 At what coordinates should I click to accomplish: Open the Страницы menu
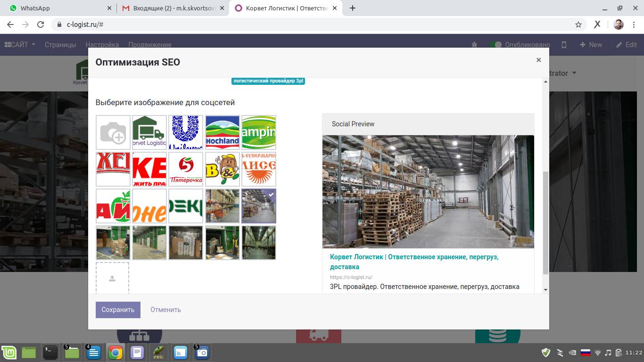pos(60,45)
